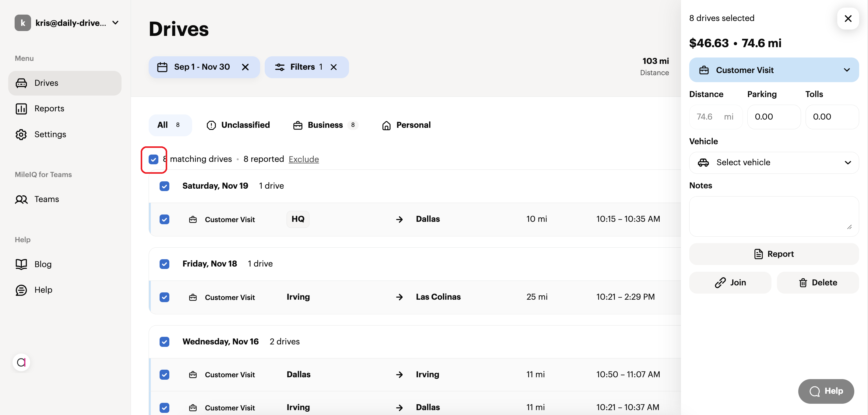Click the Filters sliders icon
The width and height of the screenshot is (868, 415).
coord(280,67)
